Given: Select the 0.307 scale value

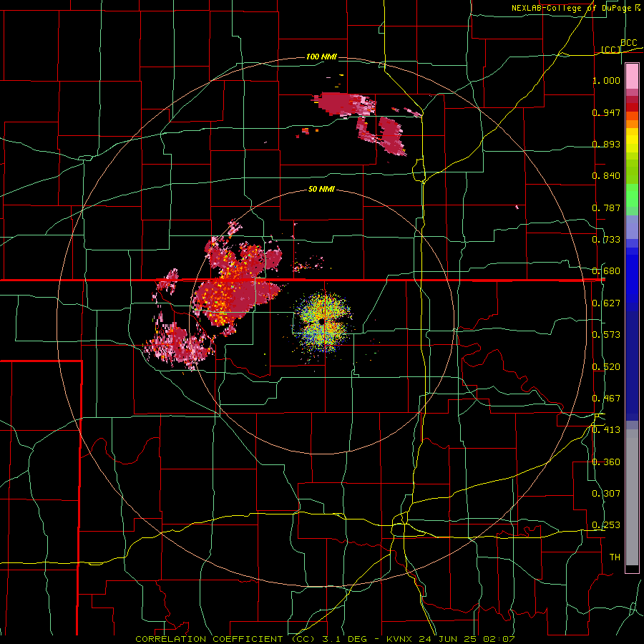Looking at the screenshot, I should pos(606,494).
